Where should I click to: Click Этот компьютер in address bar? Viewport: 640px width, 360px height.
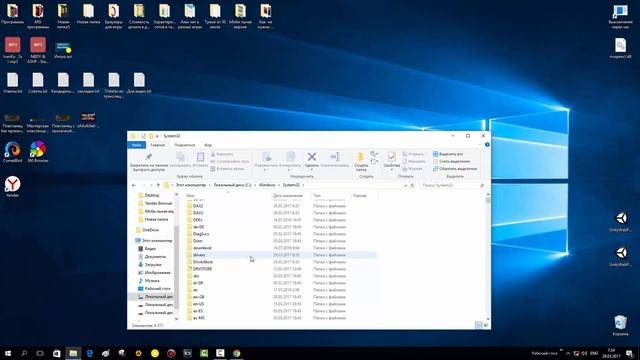point(191,185)
